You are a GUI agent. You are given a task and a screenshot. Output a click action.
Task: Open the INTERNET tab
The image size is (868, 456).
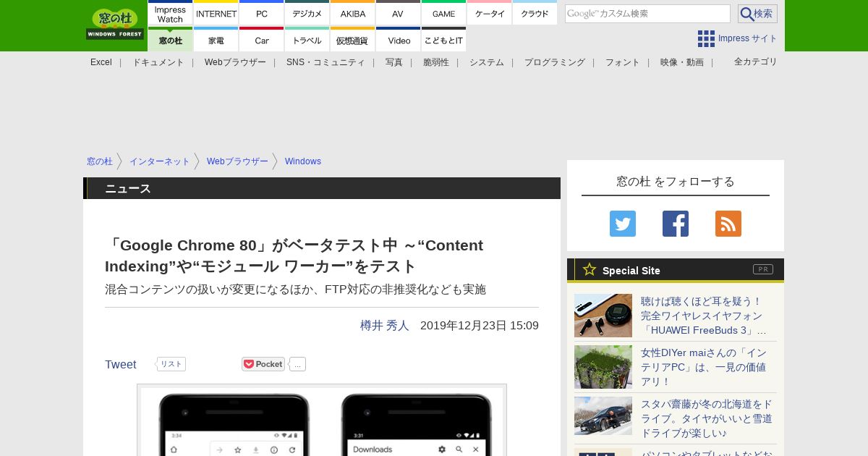tap(216, 14)
